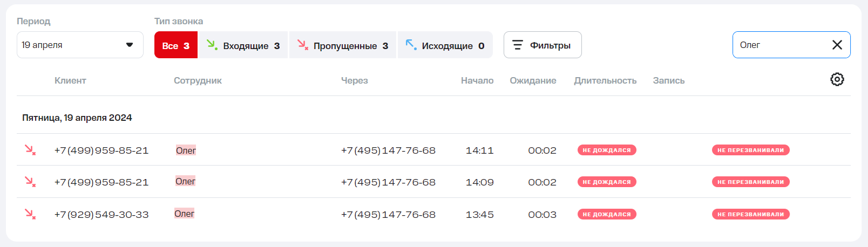Click НЕ ПЕРЕЗВАНИВАЛИ badge in 14:09 row
Image resolution: width=868 pixels, height=247 pixels.
(x=750, y=182)
